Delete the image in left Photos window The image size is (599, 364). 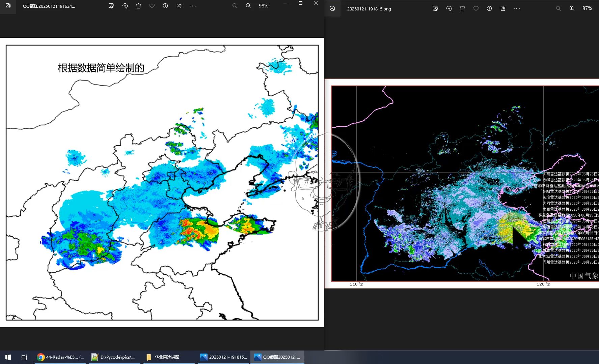[138, 6]
